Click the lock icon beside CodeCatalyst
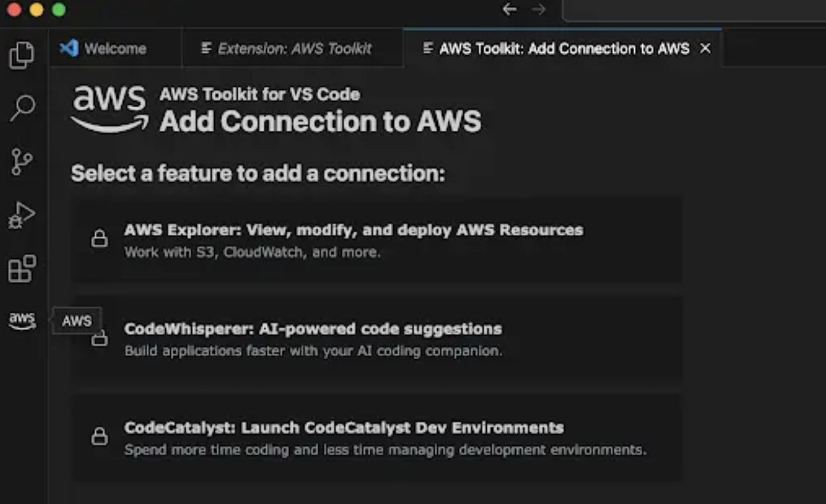Image resolution: width=826 pixels, height=504 pixels. coord(100,436)
